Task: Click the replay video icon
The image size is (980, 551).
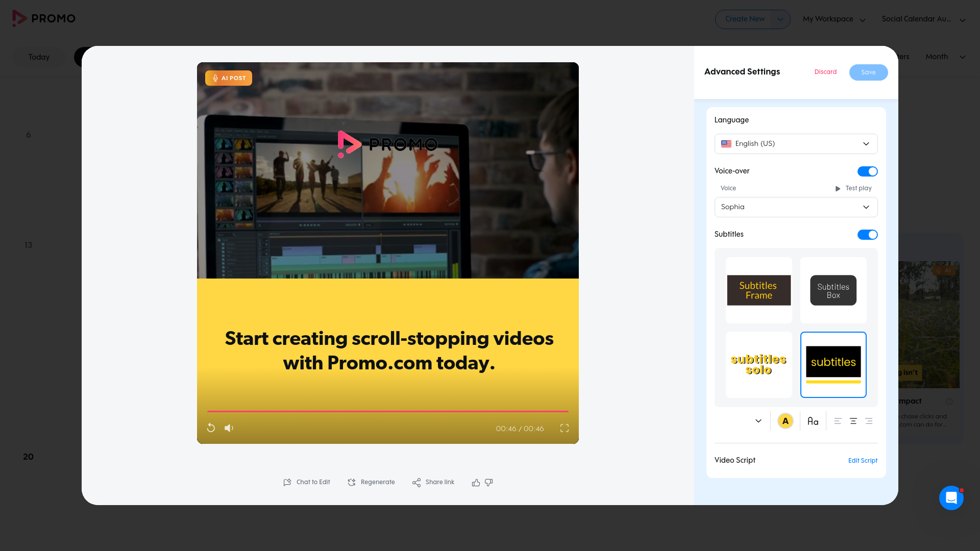Action: tap(211, 428)
